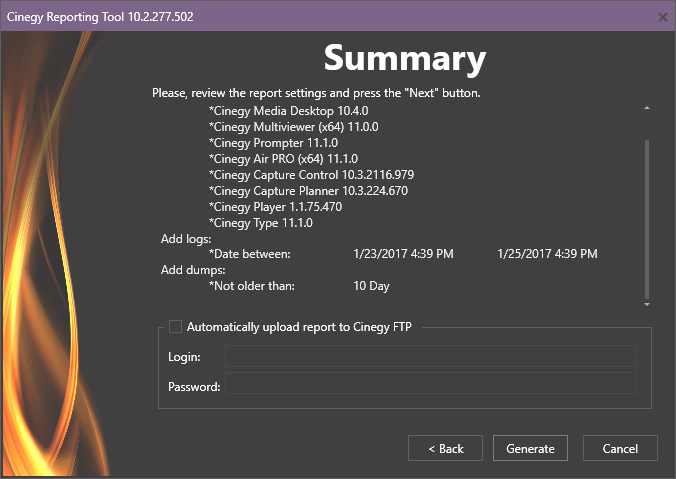676x479 pixels.
Task: Click the Password label
Action: [x=194, y=387]
